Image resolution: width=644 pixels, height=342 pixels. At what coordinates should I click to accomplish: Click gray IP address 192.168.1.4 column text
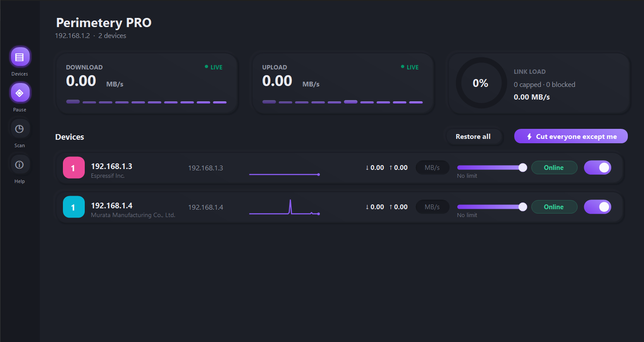[x=206, y=207]
